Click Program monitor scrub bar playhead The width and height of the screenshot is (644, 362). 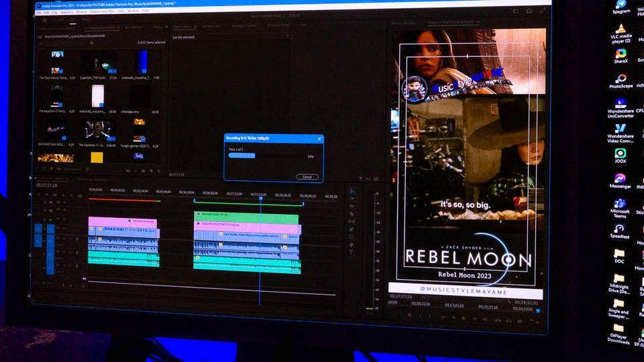(538, 311)
